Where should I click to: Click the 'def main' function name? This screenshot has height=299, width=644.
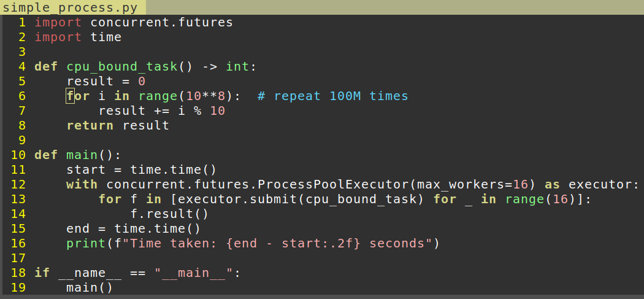pyautogui.click(x=82, y=155)
